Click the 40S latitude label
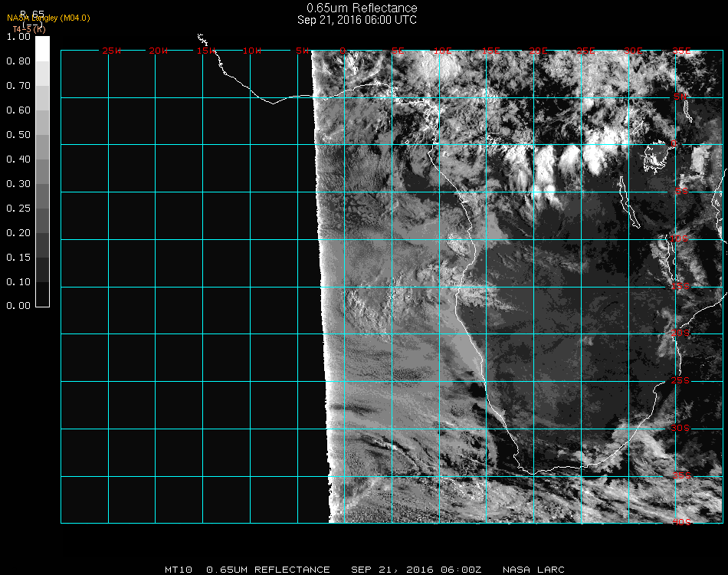The width and height of the screenshot is (728, 575). coord(680,522)
